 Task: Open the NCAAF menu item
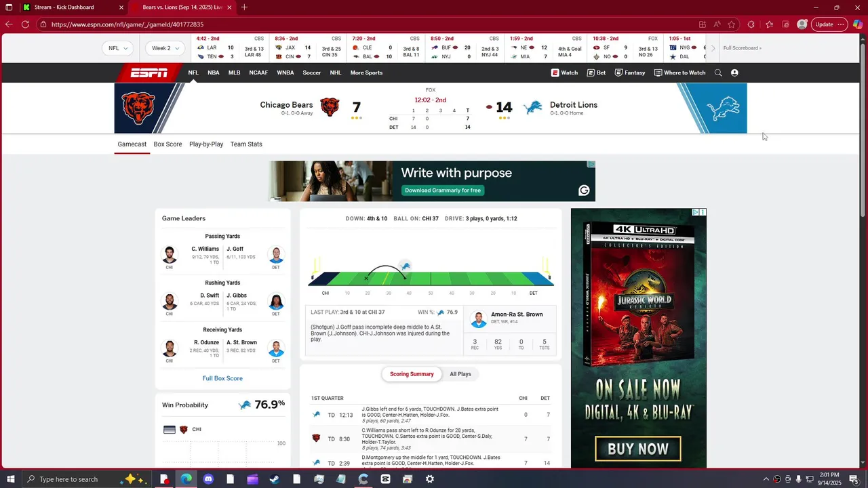point(258,73)
